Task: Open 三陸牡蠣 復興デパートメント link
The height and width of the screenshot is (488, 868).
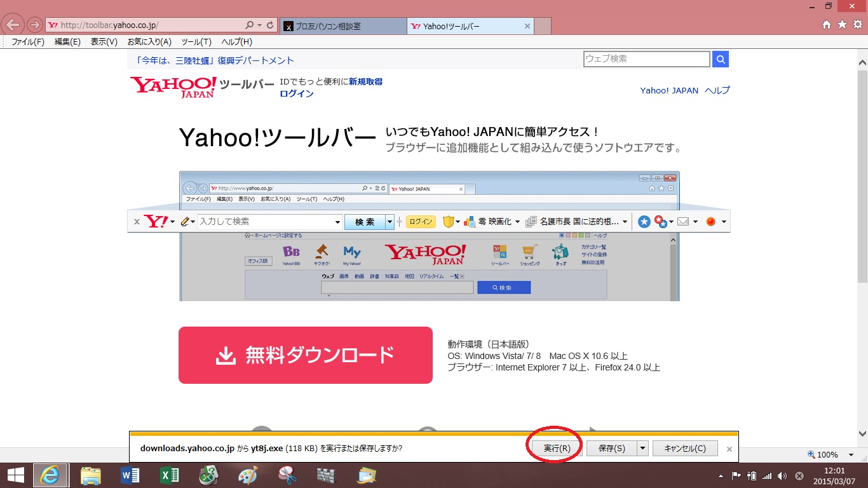Action: point(215,60)
